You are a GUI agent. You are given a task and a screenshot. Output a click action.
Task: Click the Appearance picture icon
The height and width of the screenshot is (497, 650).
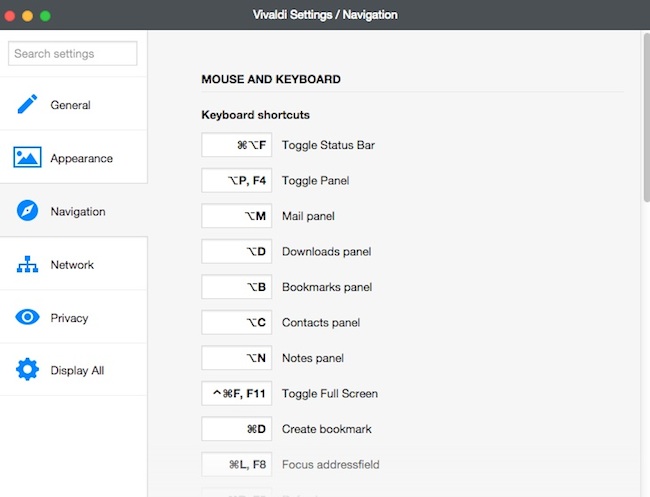(27, 157)
